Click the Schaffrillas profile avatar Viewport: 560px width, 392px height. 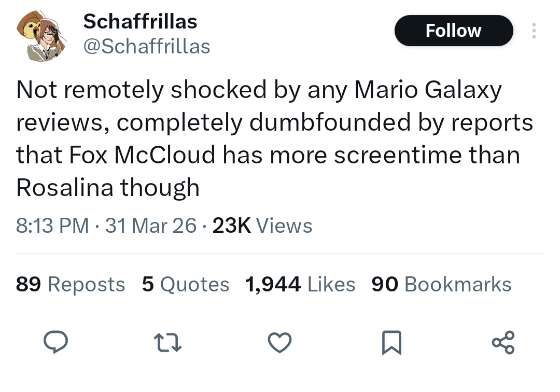(41, 36)
